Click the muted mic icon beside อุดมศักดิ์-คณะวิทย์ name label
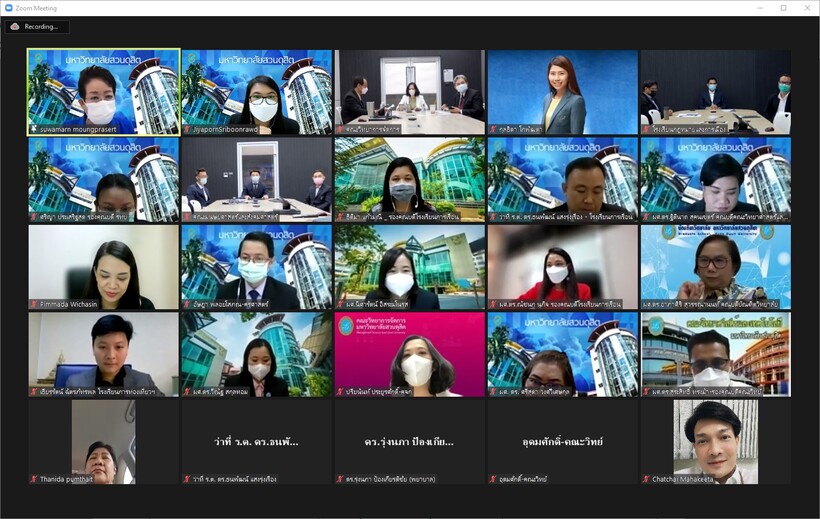Image resolution: width=820 pixels, height=519 pixels. tap(493, 479)
